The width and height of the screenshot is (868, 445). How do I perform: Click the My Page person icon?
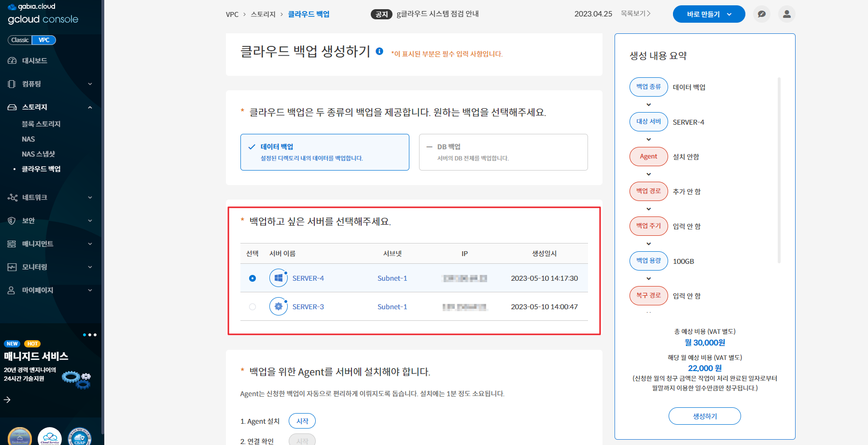[x=12, y=290]
